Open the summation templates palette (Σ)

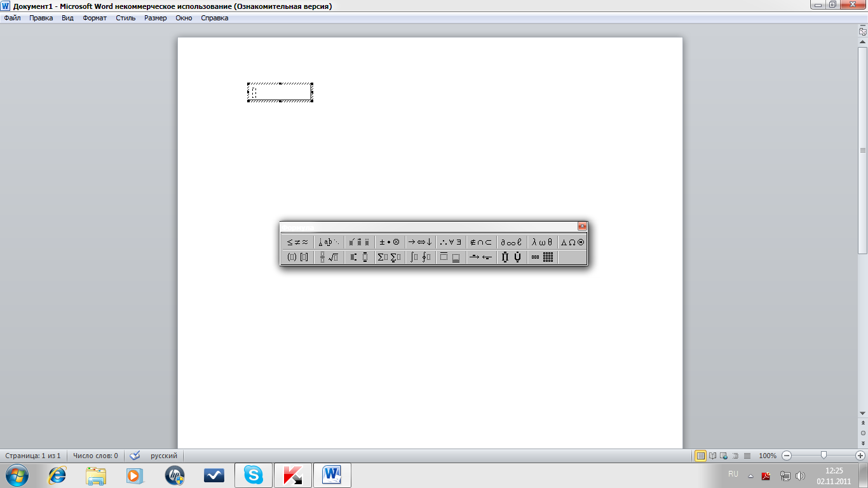pos(390,257)
